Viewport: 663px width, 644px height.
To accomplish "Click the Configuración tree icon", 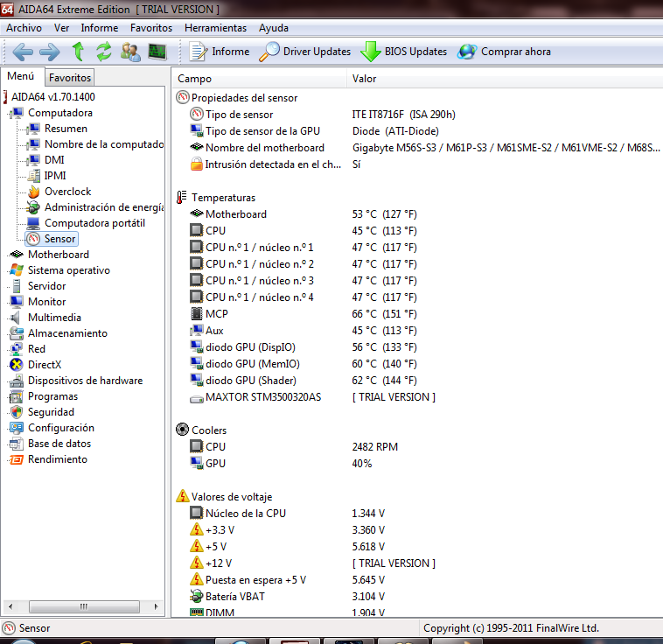I will [x=17, y=428].
